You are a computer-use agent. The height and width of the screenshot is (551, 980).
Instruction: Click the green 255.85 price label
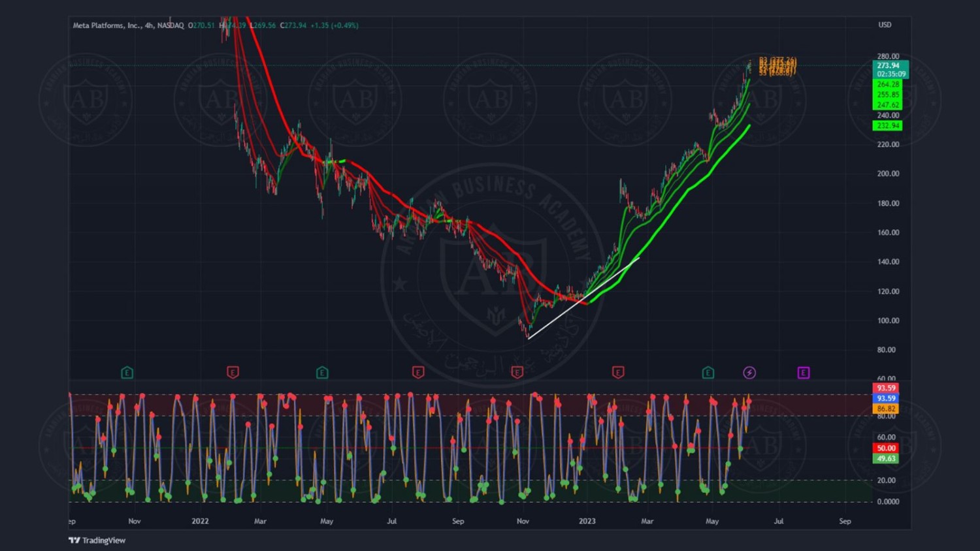[888, 95]
